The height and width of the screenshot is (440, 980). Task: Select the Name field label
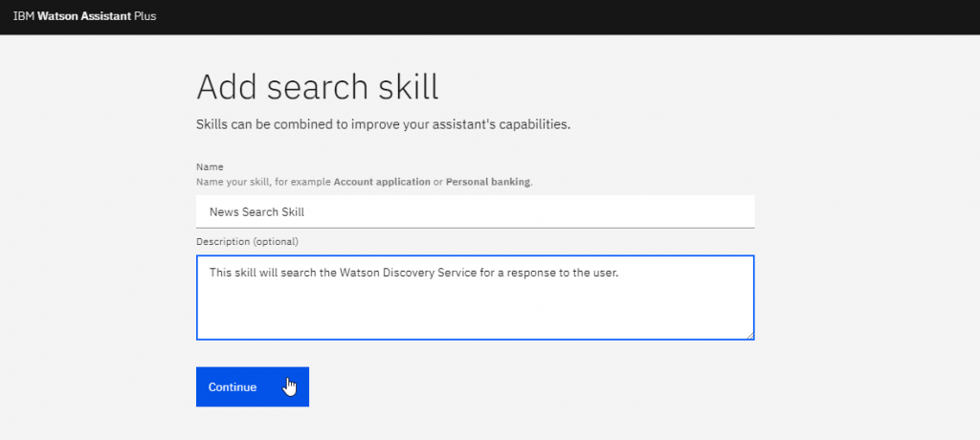pyautogui.click(x=210, y=166)
